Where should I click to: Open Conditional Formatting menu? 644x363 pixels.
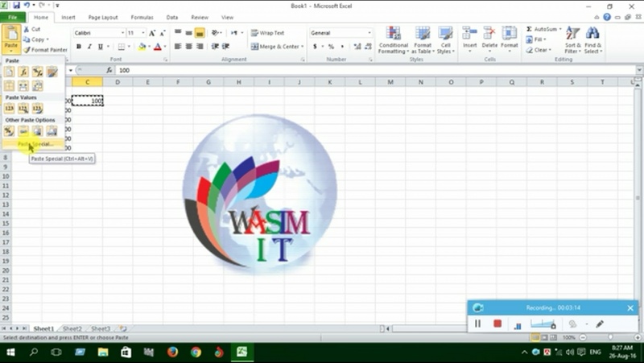pos(393,39)
